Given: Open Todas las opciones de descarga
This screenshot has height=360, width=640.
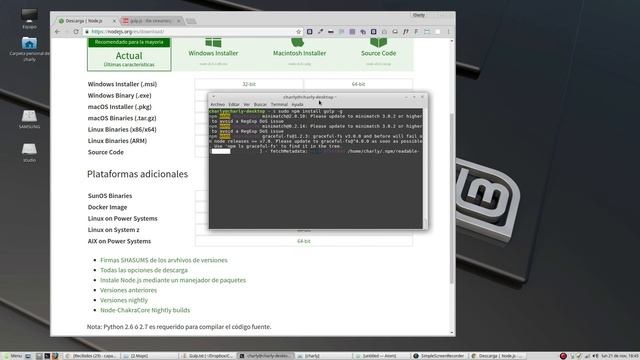Looking at the screenshot, I should (144, 270).
